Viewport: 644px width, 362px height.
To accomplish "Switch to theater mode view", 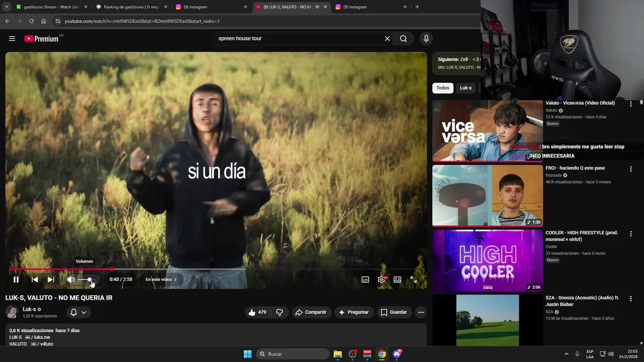I will (397, 280).
